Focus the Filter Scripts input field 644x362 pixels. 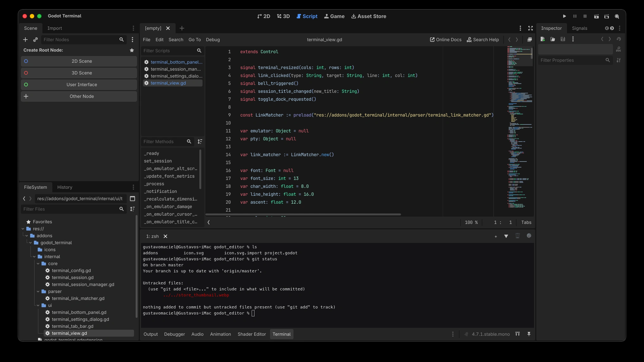169,51
